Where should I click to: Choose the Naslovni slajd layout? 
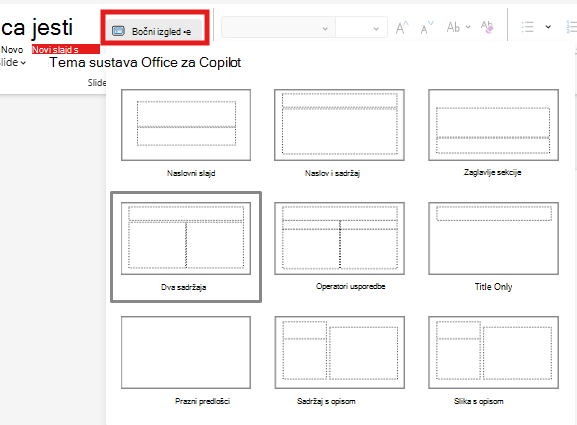[186, 133]
